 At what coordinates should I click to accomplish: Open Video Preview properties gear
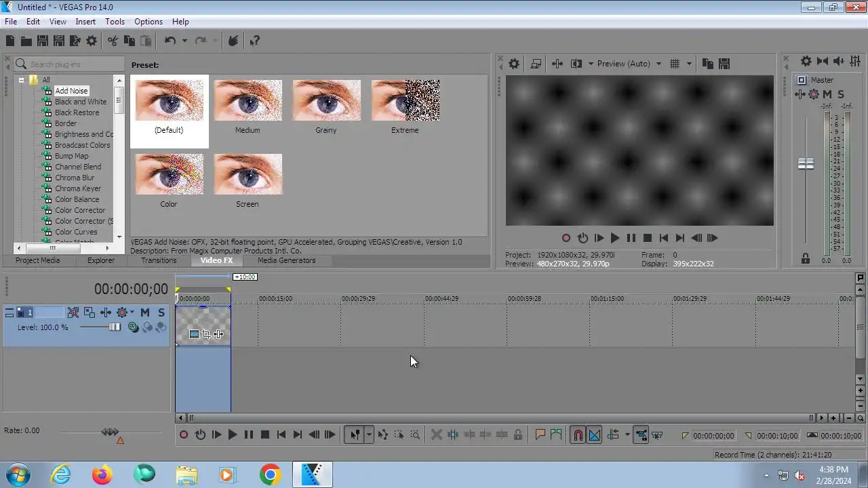point(514,64)
